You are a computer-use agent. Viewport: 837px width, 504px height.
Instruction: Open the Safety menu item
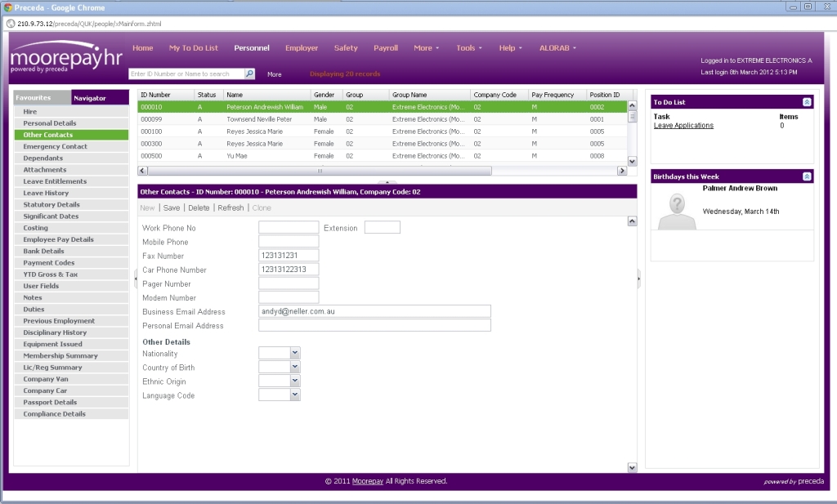click(x=346, y=48)
